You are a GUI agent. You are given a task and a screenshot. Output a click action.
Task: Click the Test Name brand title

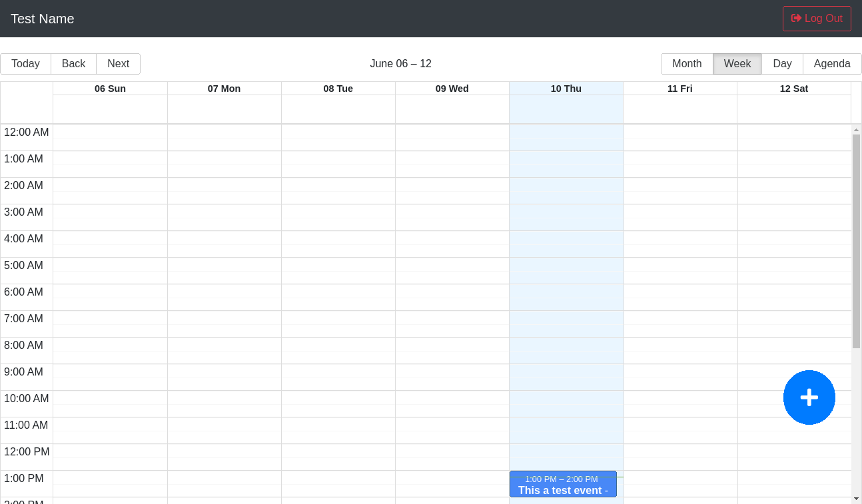pos(43,19)
